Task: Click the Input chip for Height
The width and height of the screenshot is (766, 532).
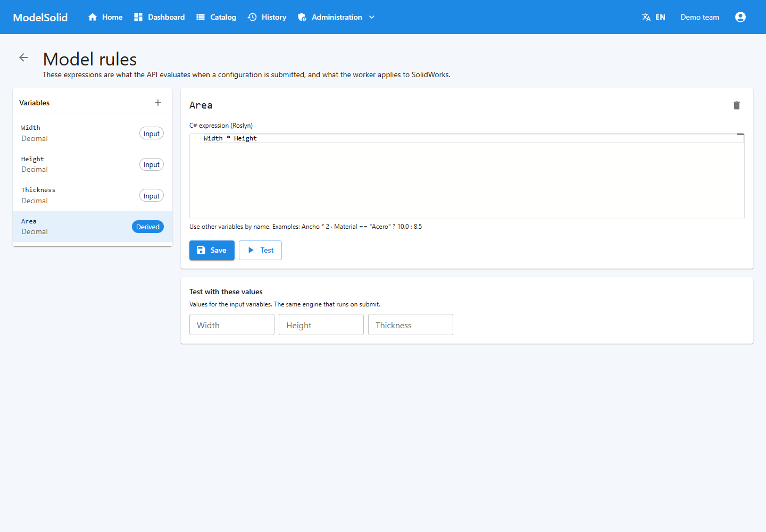Action: click(152, 164)
